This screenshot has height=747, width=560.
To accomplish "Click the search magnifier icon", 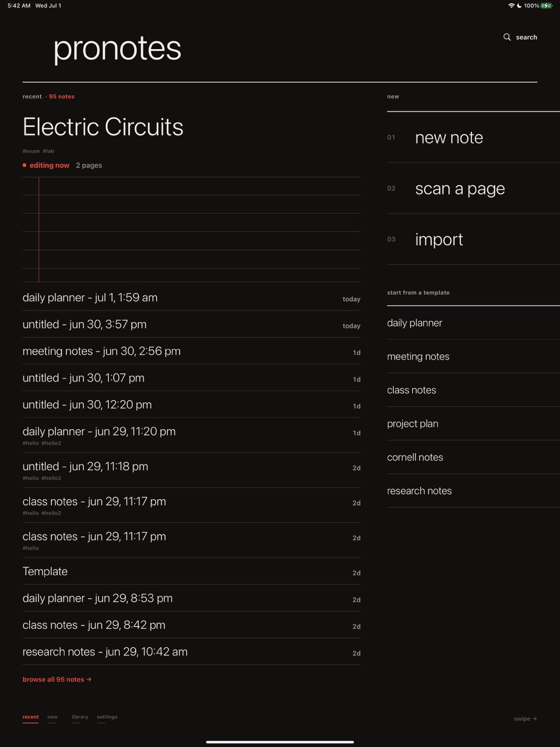I will (507, 37).
